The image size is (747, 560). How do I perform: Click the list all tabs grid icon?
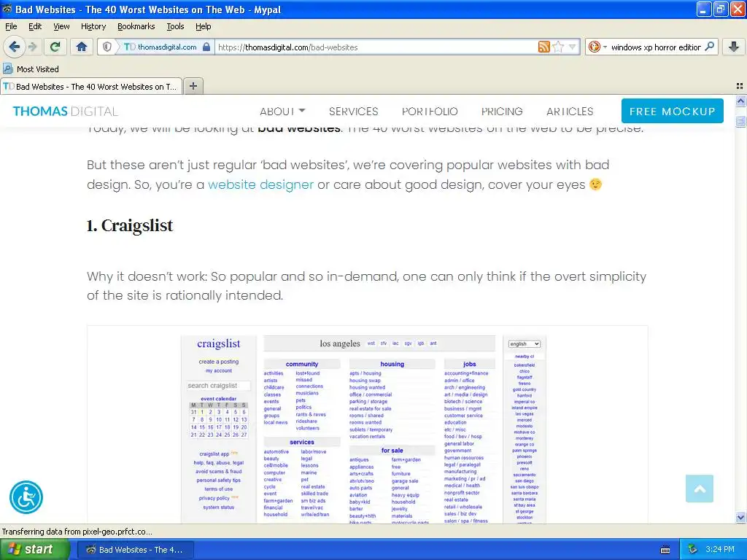pos(740,86)
